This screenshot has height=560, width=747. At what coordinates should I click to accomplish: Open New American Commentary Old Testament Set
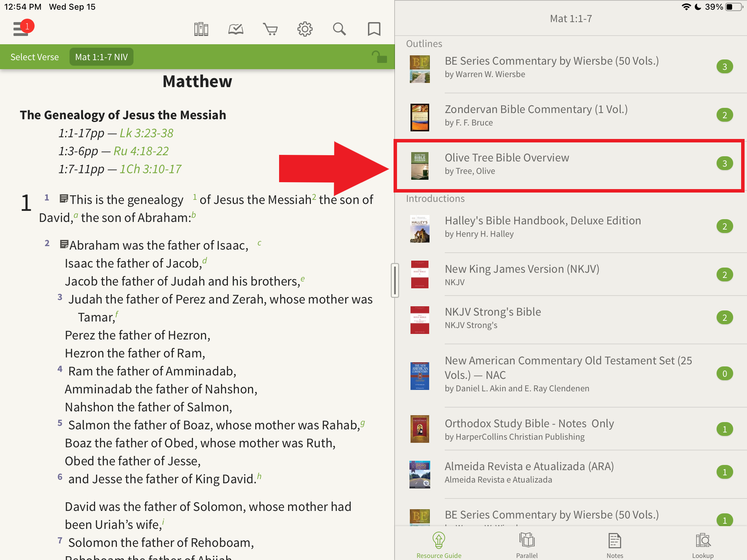click(571, 375)
